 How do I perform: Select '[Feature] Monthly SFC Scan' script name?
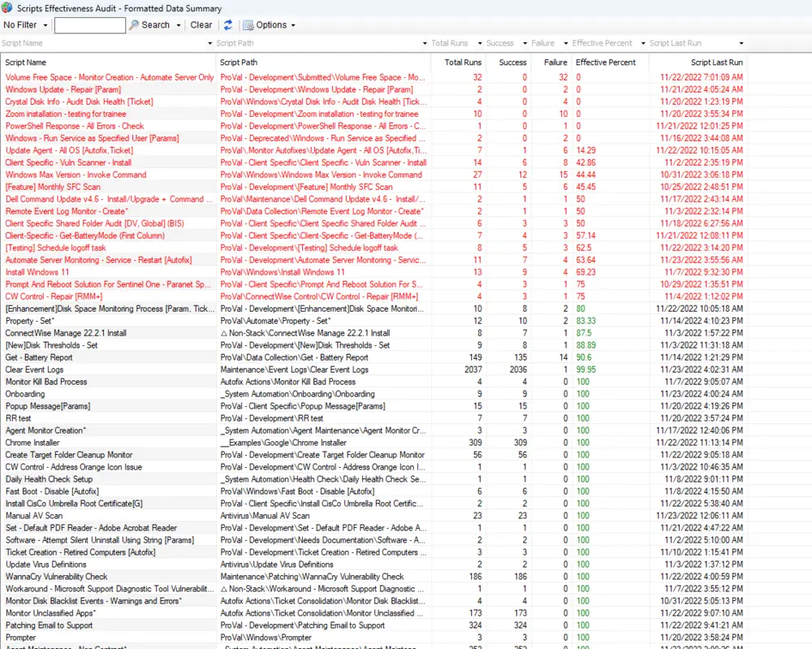53,187
